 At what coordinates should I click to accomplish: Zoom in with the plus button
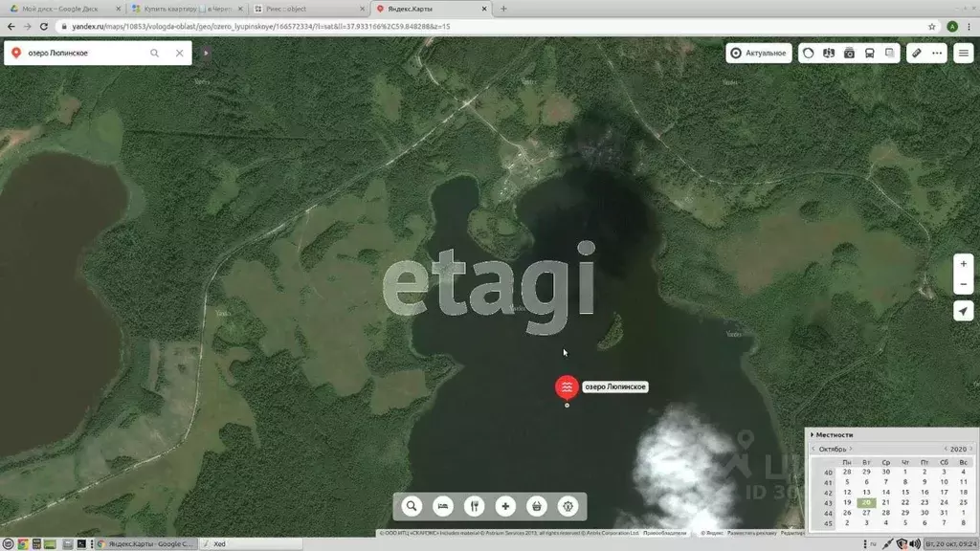[x=963, y=264]
